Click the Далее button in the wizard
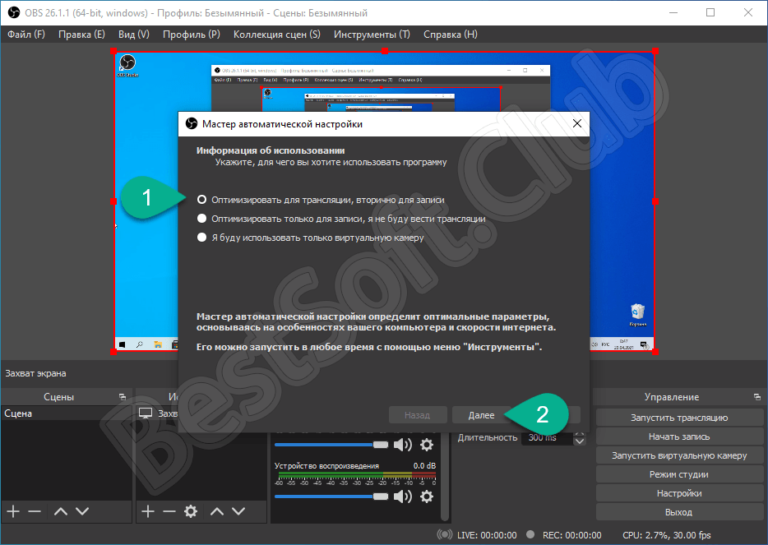Image resolution: width=768 pixels, height=545 pixels. click(481, 415)
